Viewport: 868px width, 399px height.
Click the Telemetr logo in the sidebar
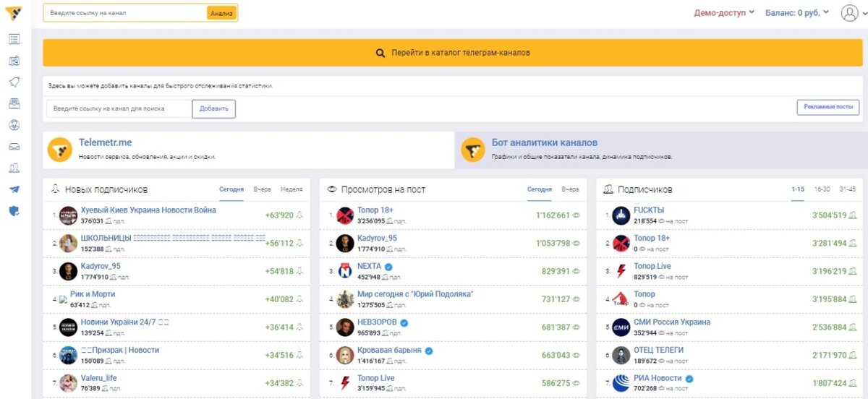14,13
